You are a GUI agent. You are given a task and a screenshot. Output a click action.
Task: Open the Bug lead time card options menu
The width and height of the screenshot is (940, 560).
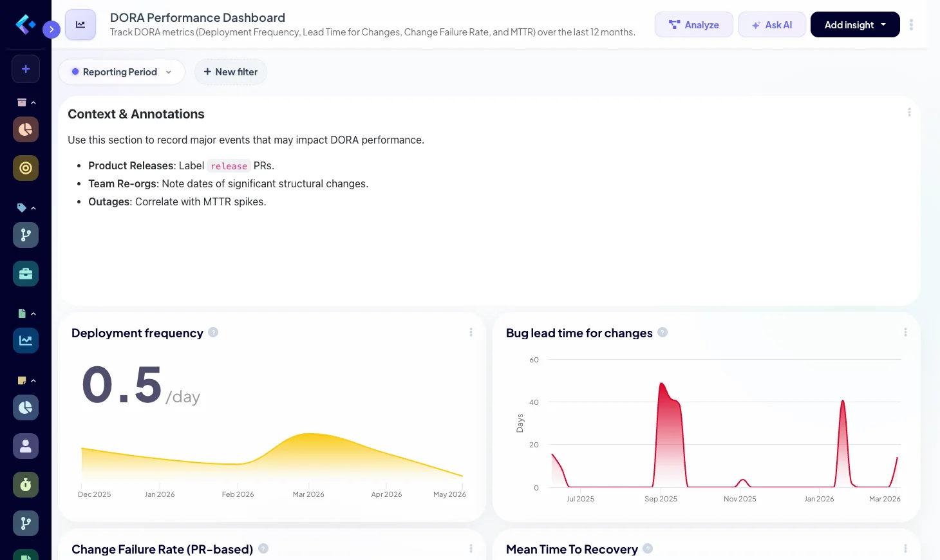[905, 332]
